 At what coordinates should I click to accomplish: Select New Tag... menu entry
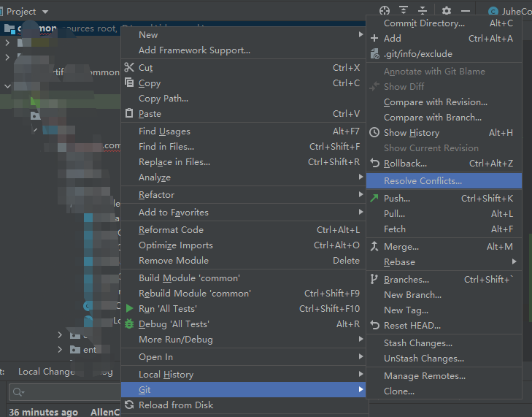tap(444, 310)
